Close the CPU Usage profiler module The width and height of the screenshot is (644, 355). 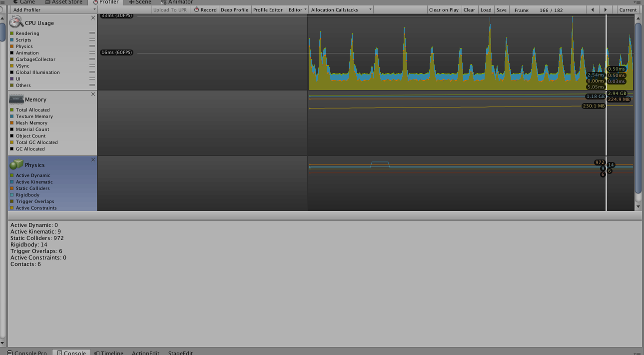(x=93, y=18)
